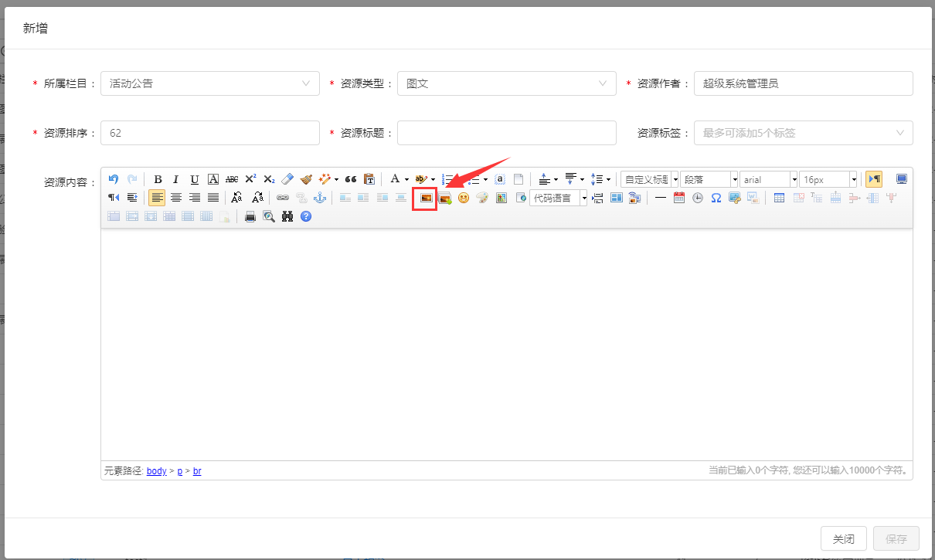Undo the last edit in the editor
935x560 pixels.
tap(114, 179)
